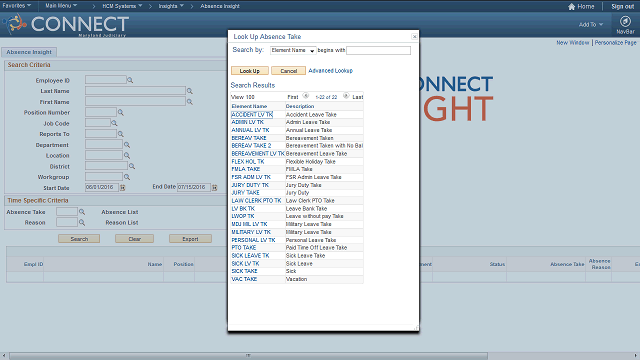Select FLEX HOL TK element
The width and height of the screenshot is (640, 360).
pyautogui.click(x=248, y=162)
